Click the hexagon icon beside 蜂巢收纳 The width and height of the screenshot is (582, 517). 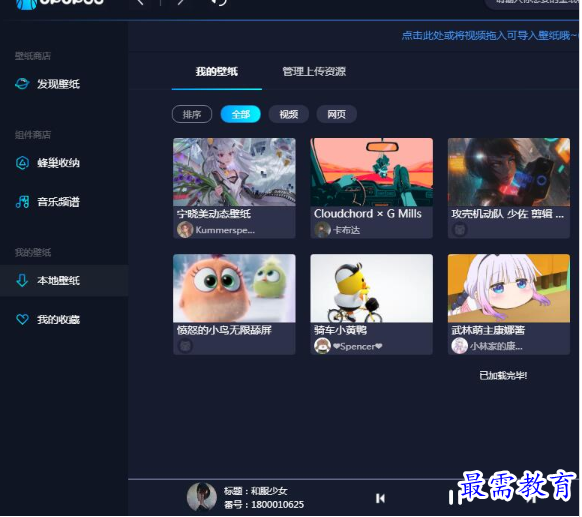click(22, 163)
